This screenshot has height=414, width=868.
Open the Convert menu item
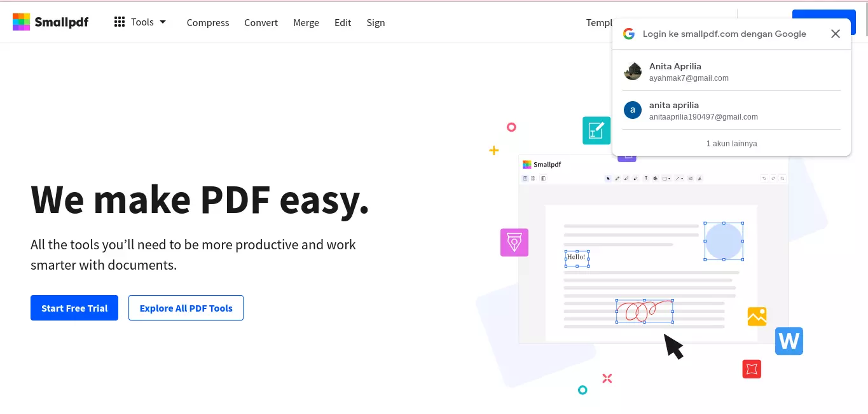261,22
